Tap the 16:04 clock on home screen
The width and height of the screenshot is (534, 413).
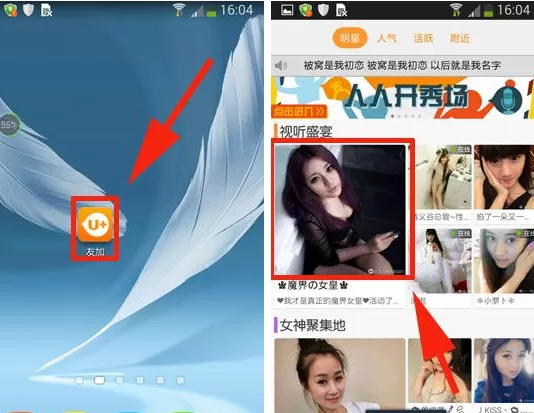(237, 10)
